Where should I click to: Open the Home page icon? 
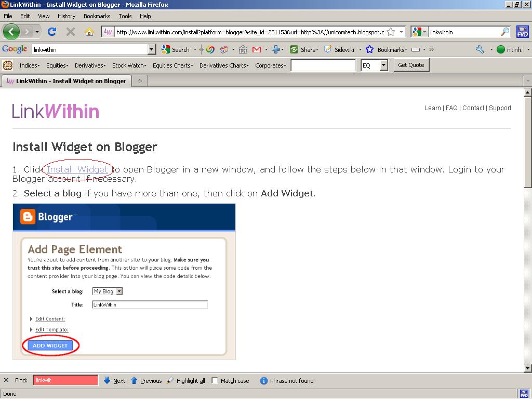click(89, 32)
